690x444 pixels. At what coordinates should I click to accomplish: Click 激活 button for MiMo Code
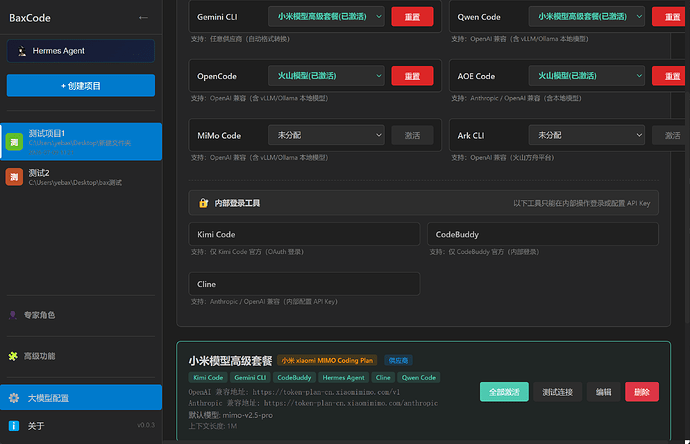point(412,135)
